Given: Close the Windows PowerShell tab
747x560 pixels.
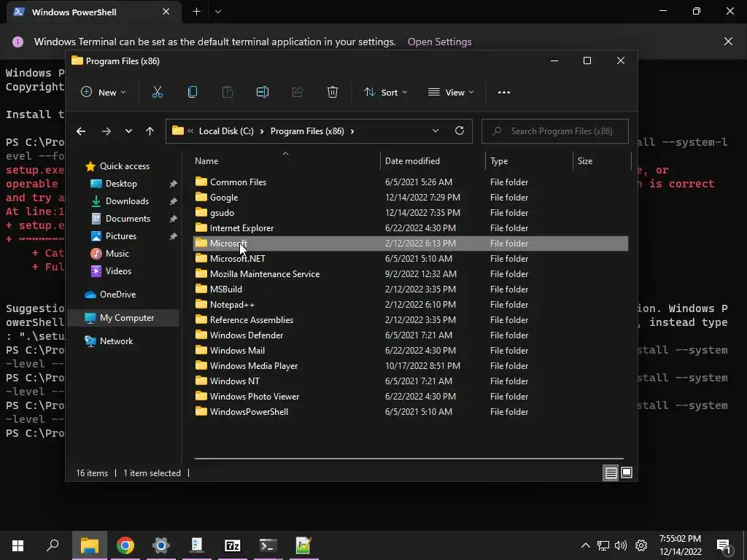Looking at the screenshot, I should 166,12.
